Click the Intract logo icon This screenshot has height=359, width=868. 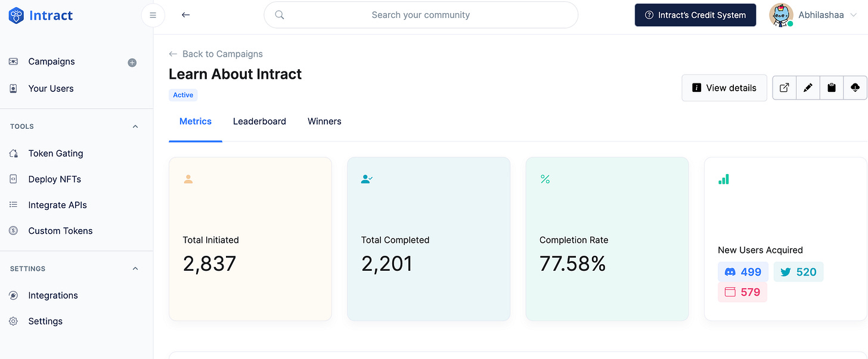(x=16, y=16)
